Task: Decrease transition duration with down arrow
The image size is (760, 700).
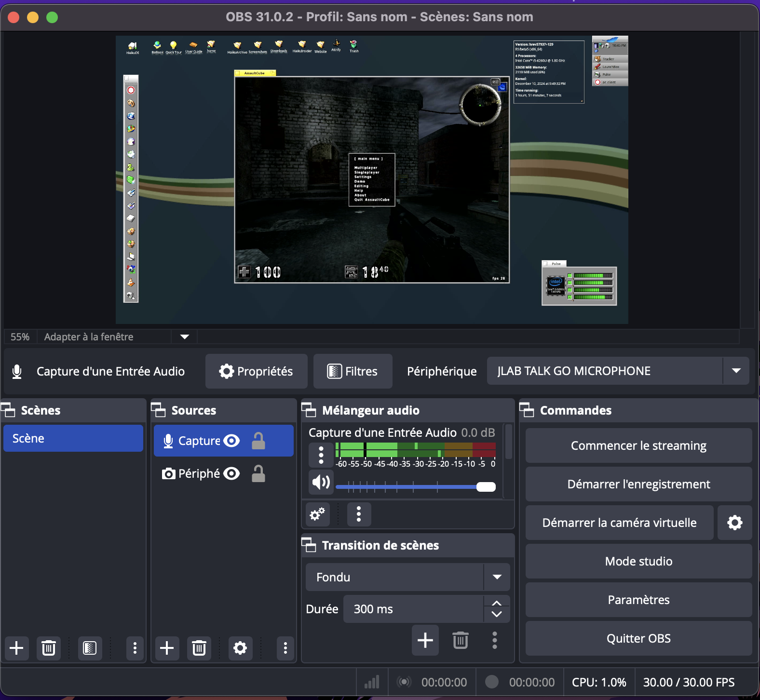Action: coord(497,615)
